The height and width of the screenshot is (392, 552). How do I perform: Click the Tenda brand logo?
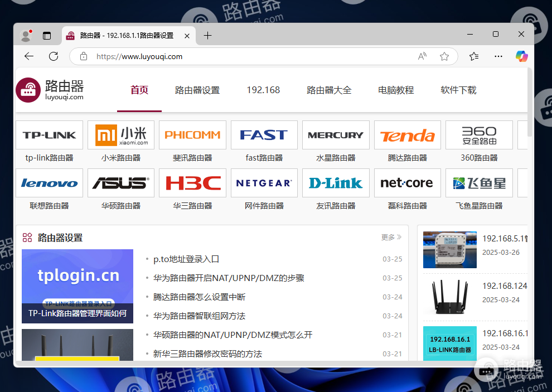[408, 135]
